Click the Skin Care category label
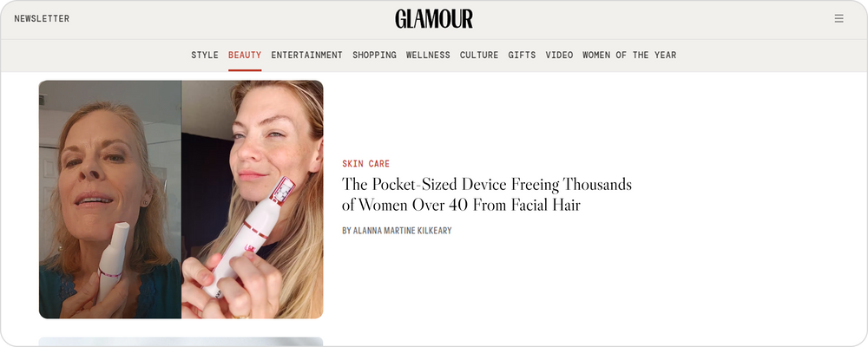The image size is (868, 347). click(366, 164)
